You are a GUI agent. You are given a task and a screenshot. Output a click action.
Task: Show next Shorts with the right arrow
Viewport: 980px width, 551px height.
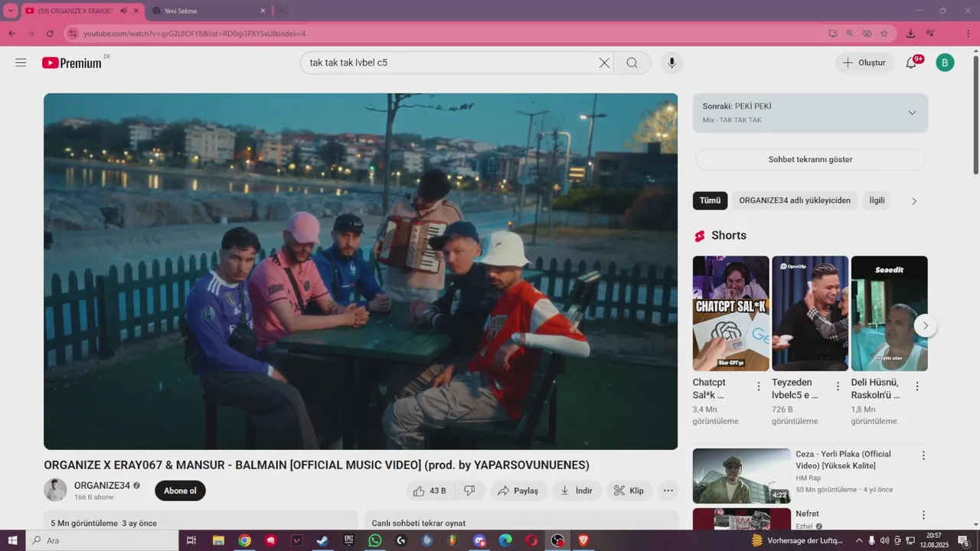(x=925, y=326)
